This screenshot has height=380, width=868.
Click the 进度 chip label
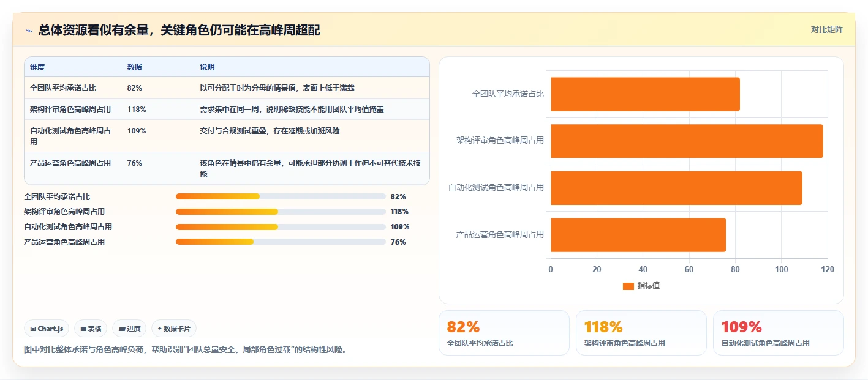134,329
